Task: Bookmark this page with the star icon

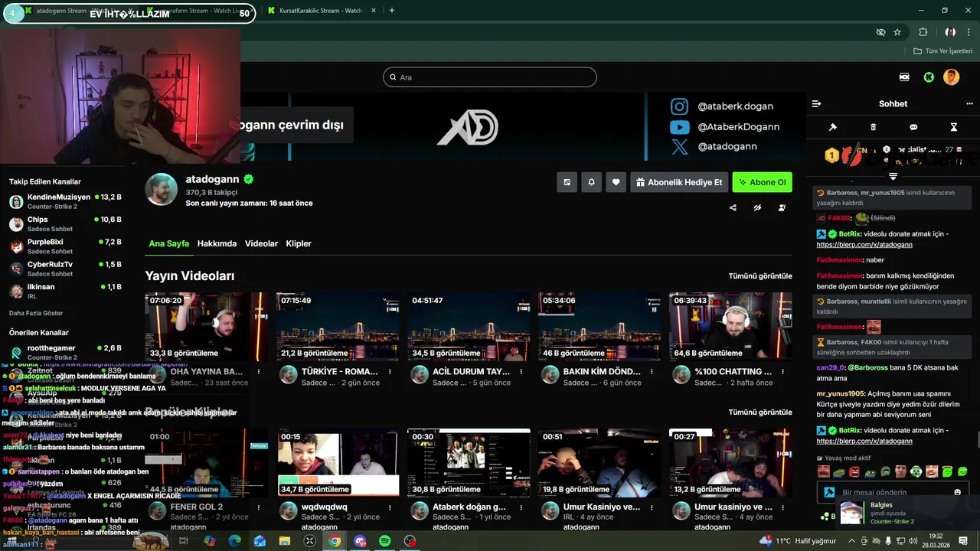Action: 897,32
